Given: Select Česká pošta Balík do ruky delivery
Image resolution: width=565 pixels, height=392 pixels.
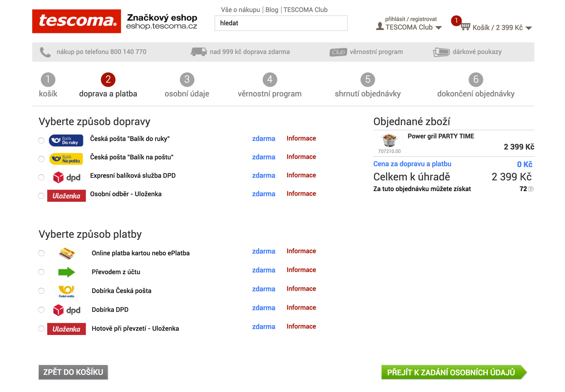Looking at the screenshot, I should point(41,141).
